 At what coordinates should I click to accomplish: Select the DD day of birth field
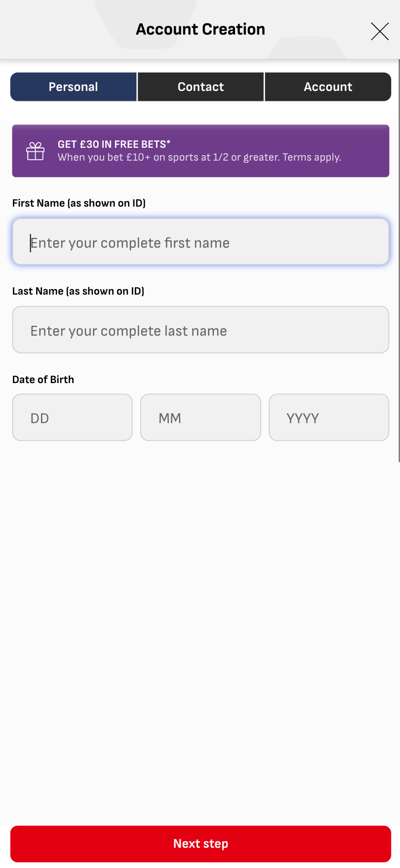(73, 418)
